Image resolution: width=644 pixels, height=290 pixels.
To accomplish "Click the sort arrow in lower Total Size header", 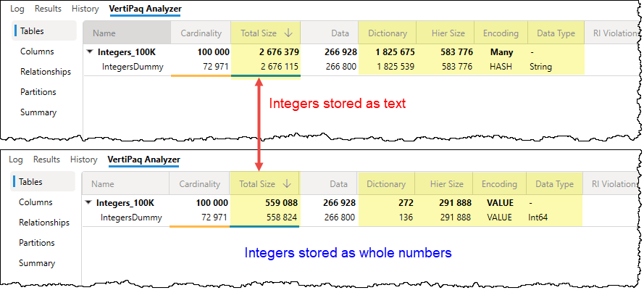I will (287, 184).
